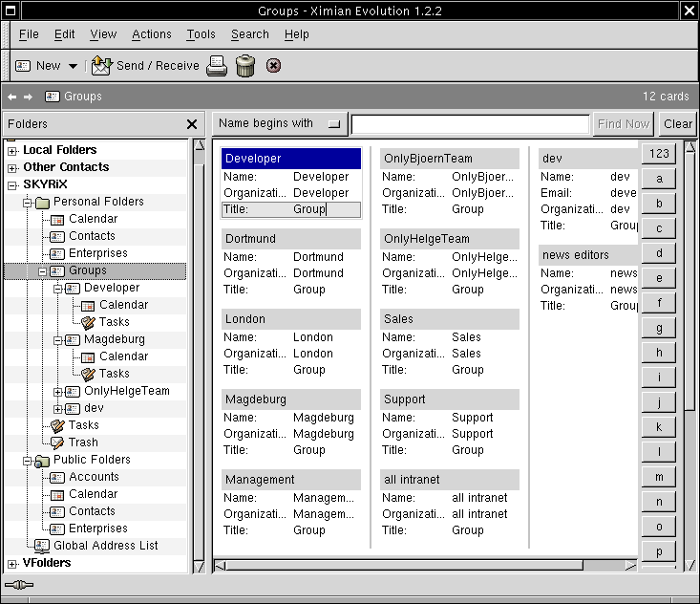Go forward with the right arrow icon
Image resolution: width=700 pixels, height=604 pixels.
(x=28, y=97)
